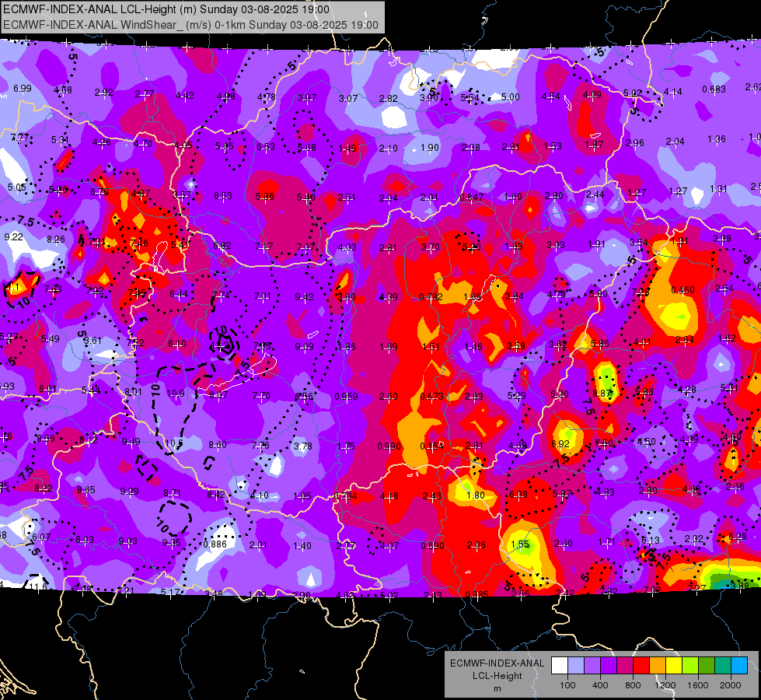Click the grid value 10.9
This screenshot has height=700, width=761.
click(175, 393)
